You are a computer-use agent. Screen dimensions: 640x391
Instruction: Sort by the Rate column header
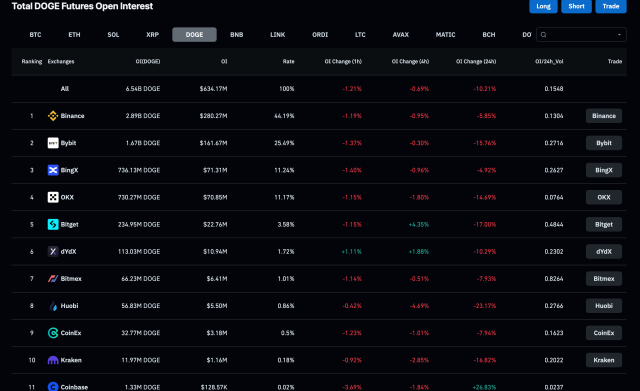(x=289, y=62)
